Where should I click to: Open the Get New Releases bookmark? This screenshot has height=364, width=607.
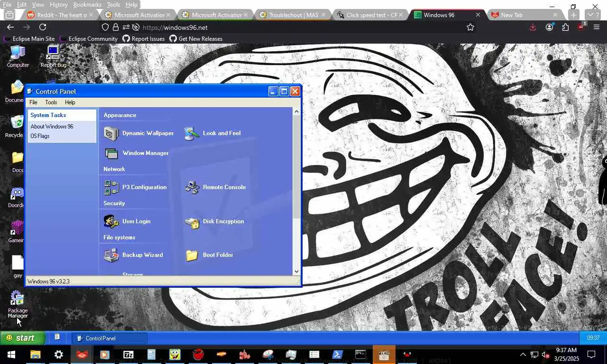pyautogui.click(x=196, y=39)
